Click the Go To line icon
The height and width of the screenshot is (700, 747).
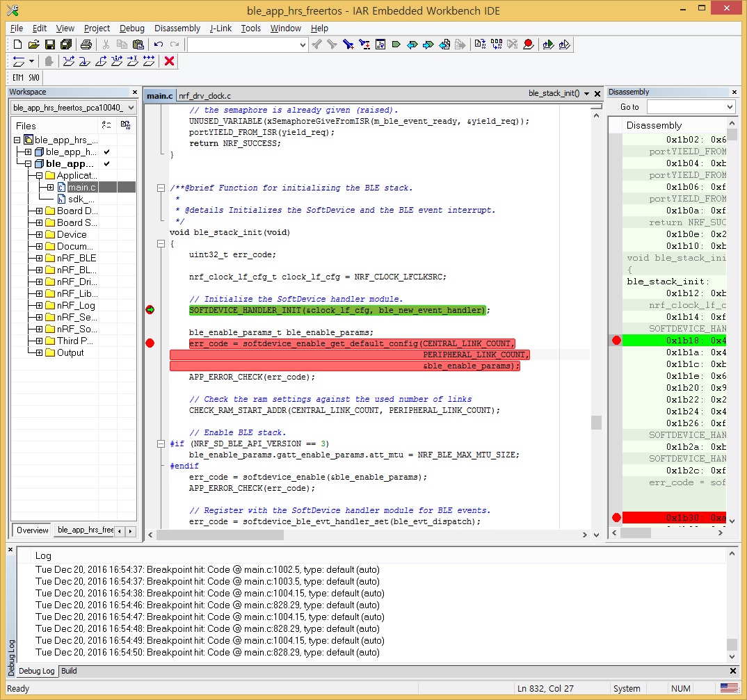[380, 44]
